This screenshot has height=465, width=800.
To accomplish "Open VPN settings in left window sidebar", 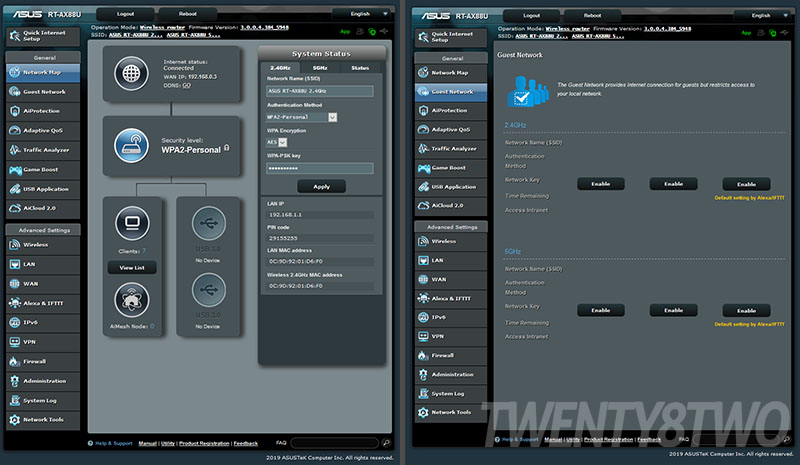I will (43, 342).
